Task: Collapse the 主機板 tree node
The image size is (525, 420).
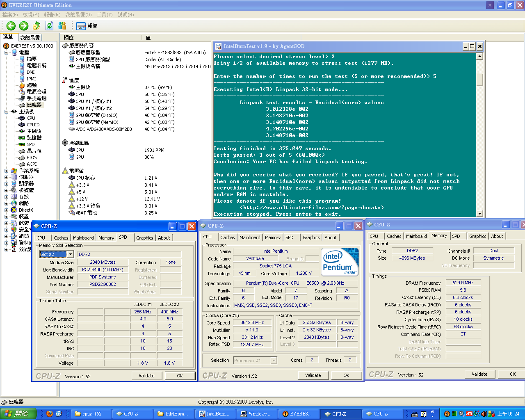Action: (x=6, y=112)
